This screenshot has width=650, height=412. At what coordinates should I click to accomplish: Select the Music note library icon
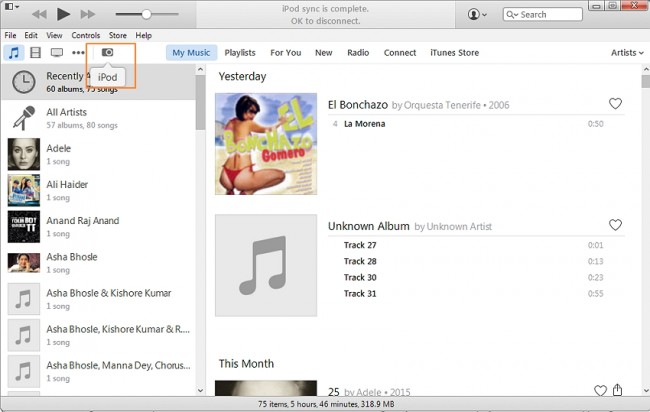click(x=14, y=53)
